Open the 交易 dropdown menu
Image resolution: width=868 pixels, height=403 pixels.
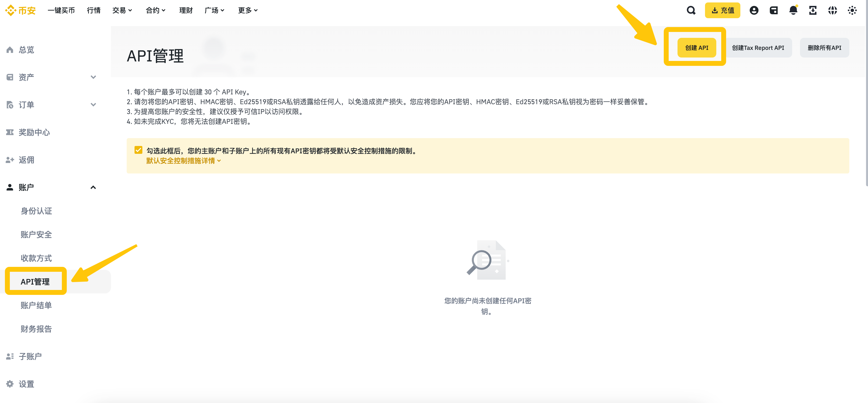[122, 11]
